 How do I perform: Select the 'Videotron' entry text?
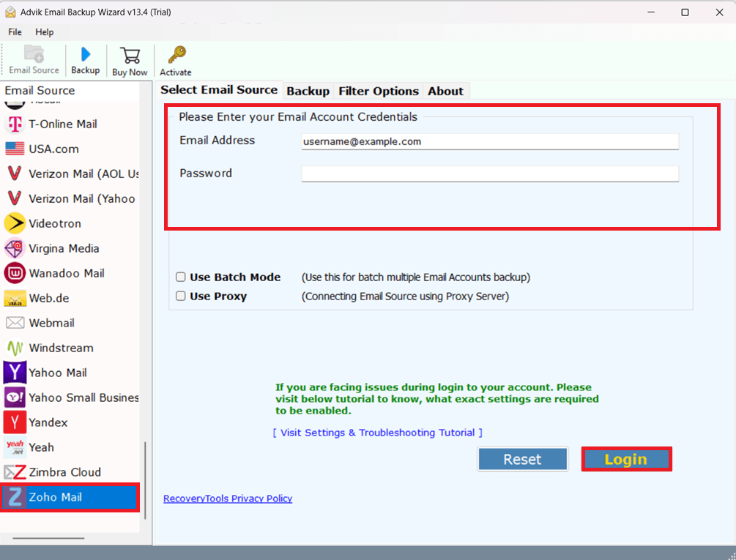click(55, 224)
